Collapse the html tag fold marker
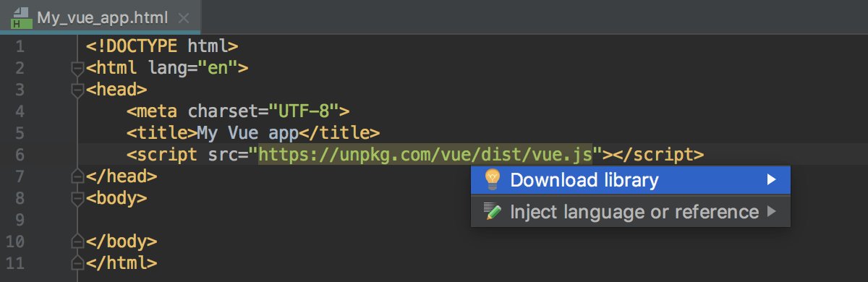 coord(77,69)
